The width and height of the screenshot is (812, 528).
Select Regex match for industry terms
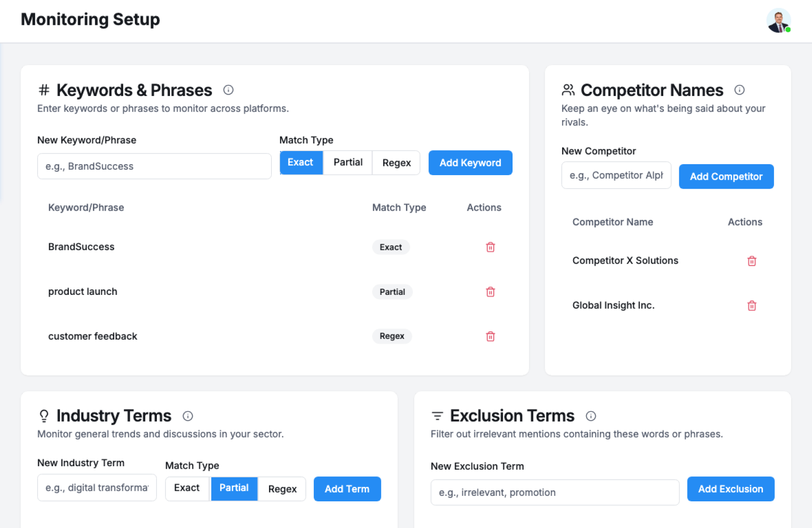(282, 489)
